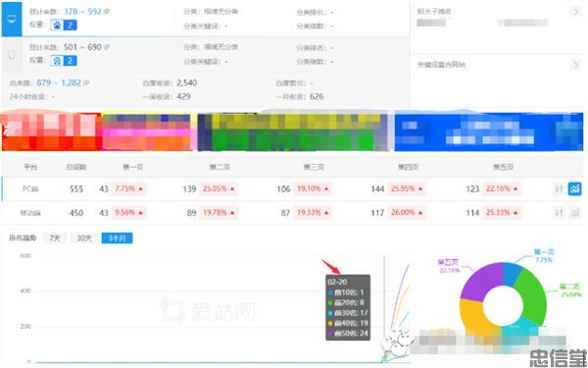Click the Baidu paw weight badge beside 501 ~ 690
Screen dimensions: 588x368
(64, 61)
